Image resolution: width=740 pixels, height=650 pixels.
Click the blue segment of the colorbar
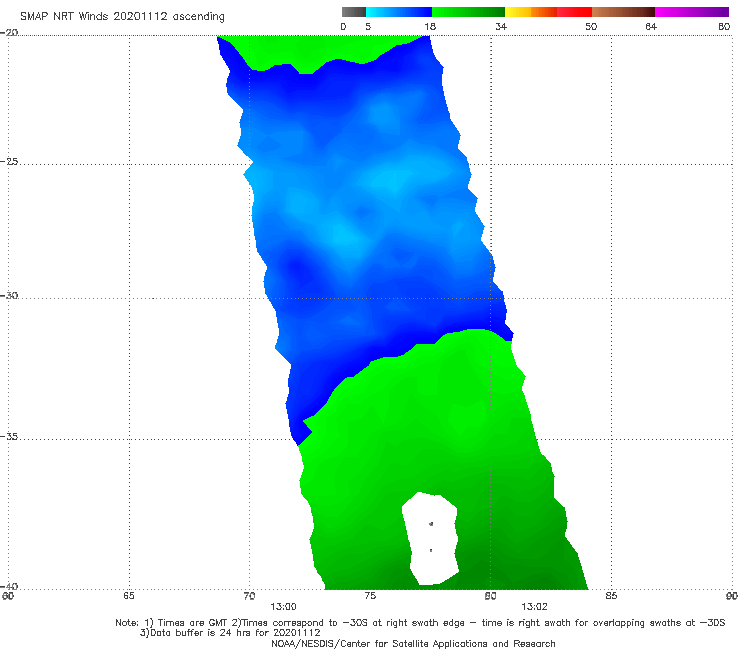coord(398,12)
